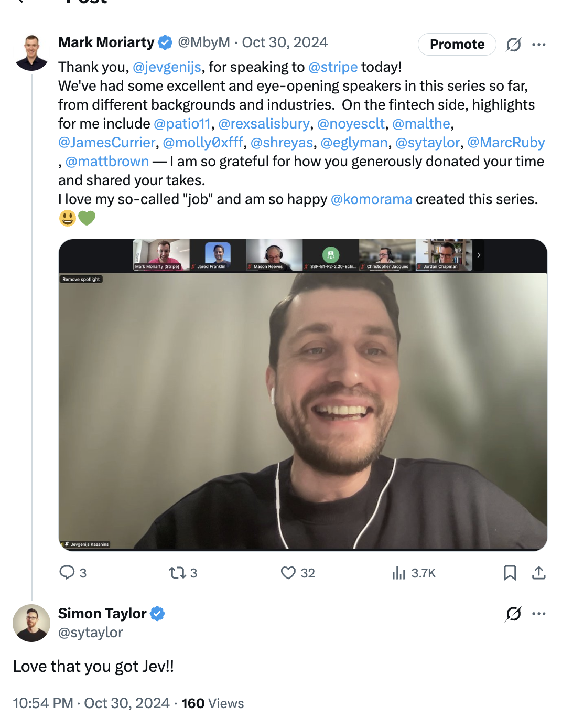Open more options on Simon Taylor's reply

point(538,613)
